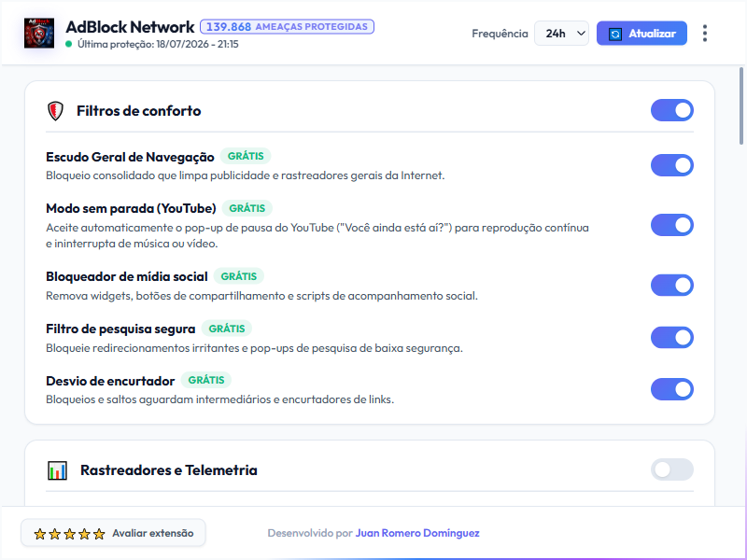The height and width of the screenshot is (560, 747).
Task: Click the Rastreadores e Telemetria heading
Action: point(169,470)
